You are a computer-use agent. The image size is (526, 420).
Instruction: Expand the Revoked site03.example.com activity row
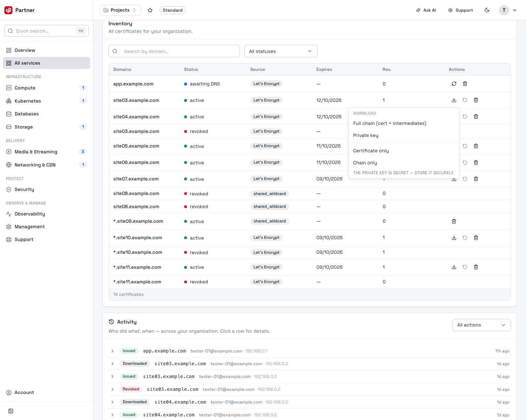pos(113,389)
